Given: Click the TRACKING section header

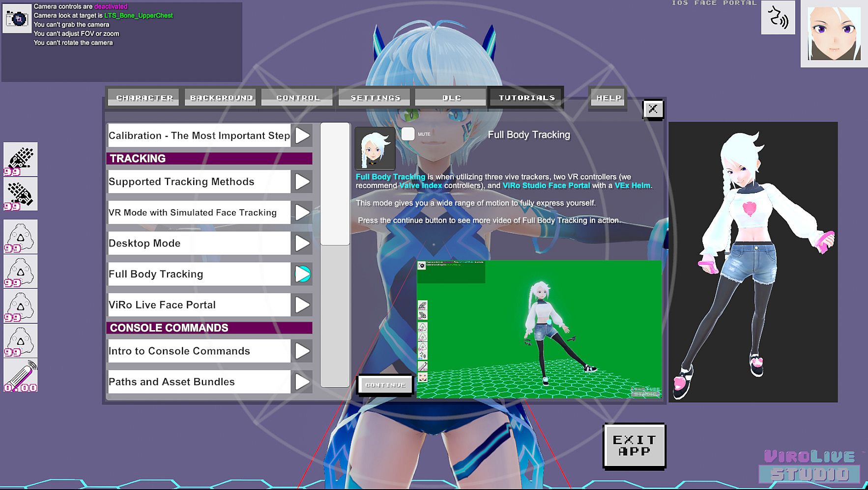Looking at the screenshot, I should point(209,158).
